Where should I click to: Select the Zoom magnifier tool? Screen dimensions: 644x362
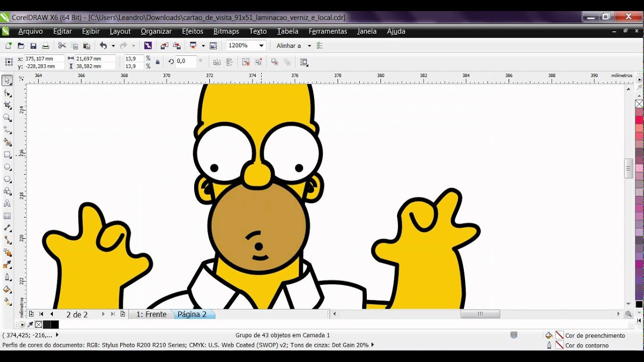7,118
